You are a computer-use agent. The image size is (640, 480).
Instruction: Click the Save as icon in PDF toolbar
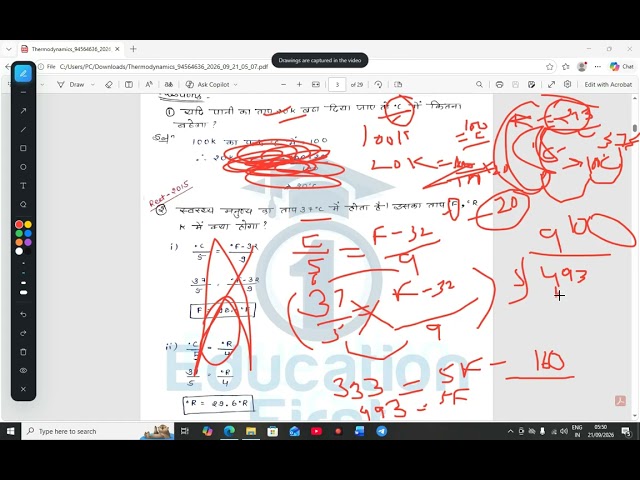click(x=531, y=84)
